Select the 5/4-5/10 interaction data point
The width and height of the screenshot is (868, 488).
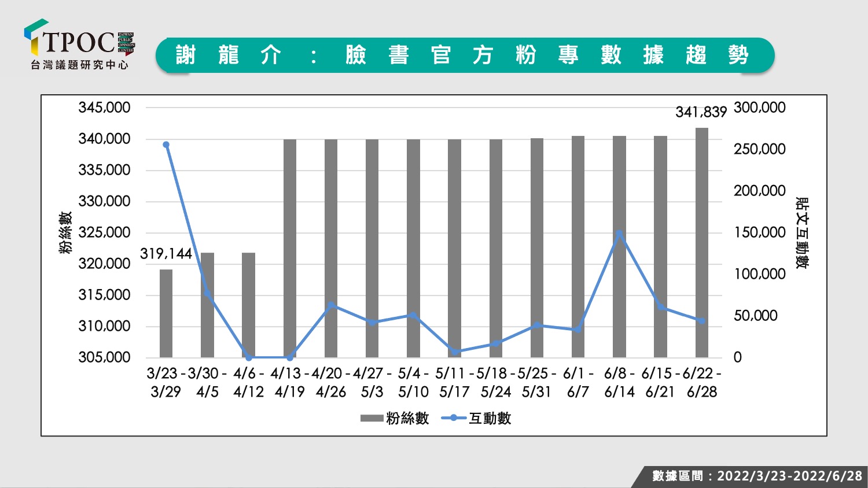(413, 315)
